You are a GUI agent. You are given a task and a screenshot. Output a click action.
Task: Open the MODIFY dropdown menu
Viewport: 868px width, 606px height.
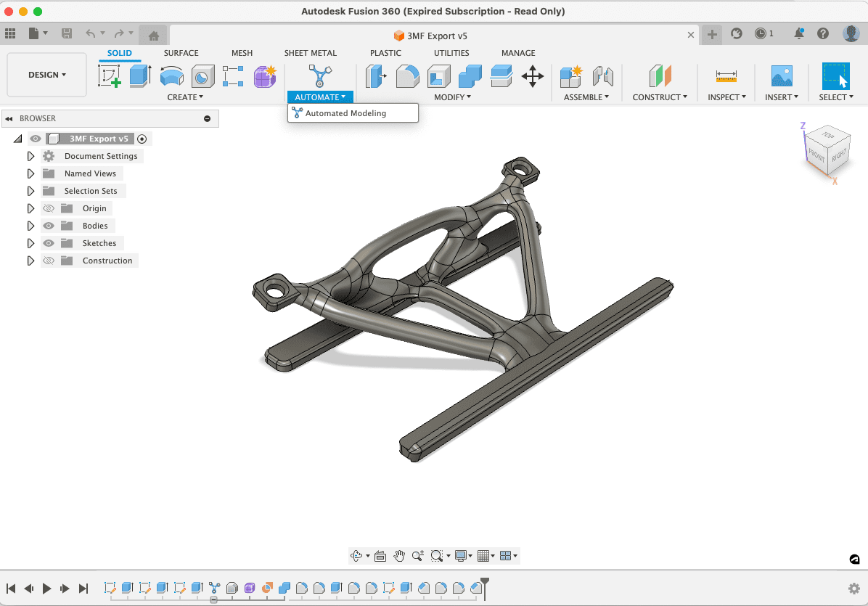click(452, 97)
